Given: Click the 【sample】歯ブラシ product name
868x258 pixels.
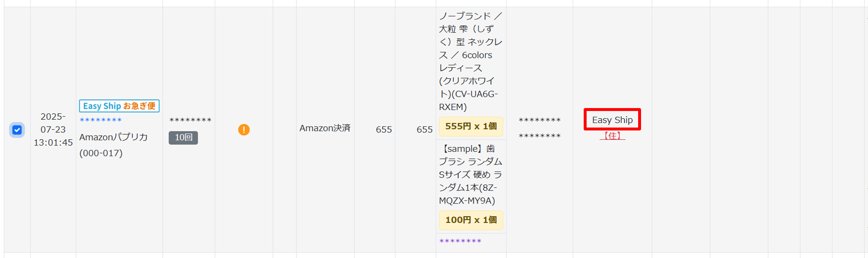Looking at the screenshot, I should 470,174.
